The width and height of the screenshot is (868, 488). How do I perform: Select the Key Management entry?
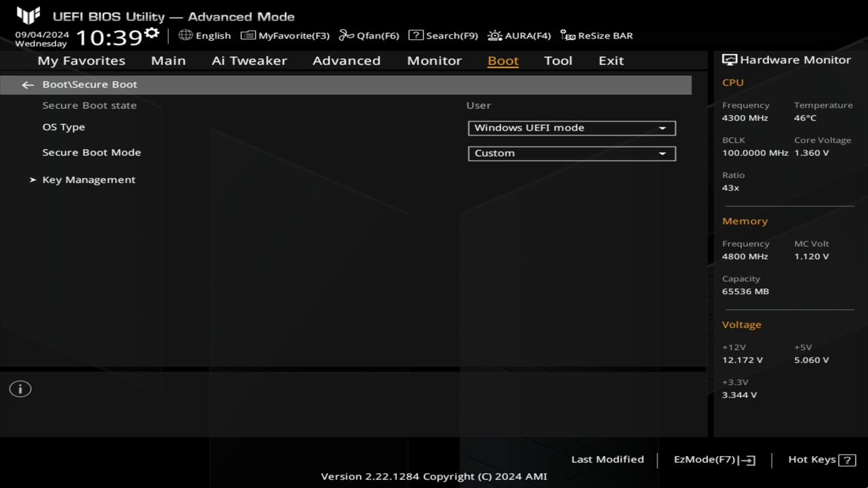pyautogui.click(x=89, y=180)
